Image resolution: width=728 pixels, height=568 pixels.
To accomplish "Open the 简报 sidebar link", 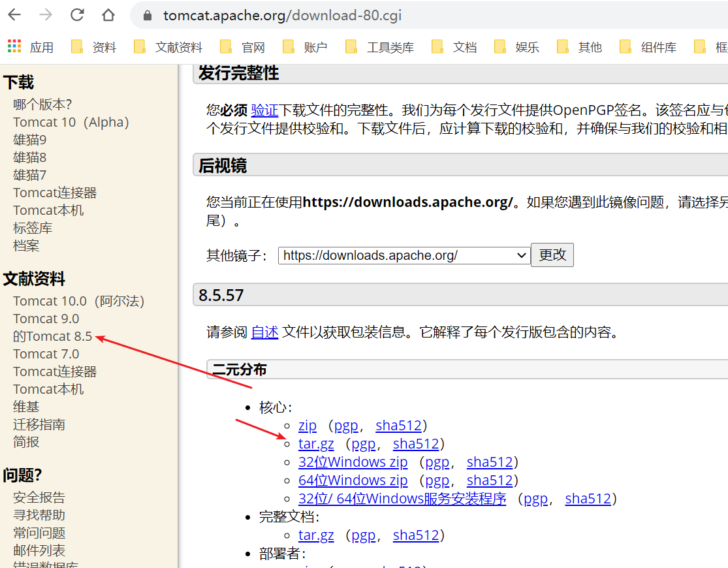I will (x=26, y=442).
